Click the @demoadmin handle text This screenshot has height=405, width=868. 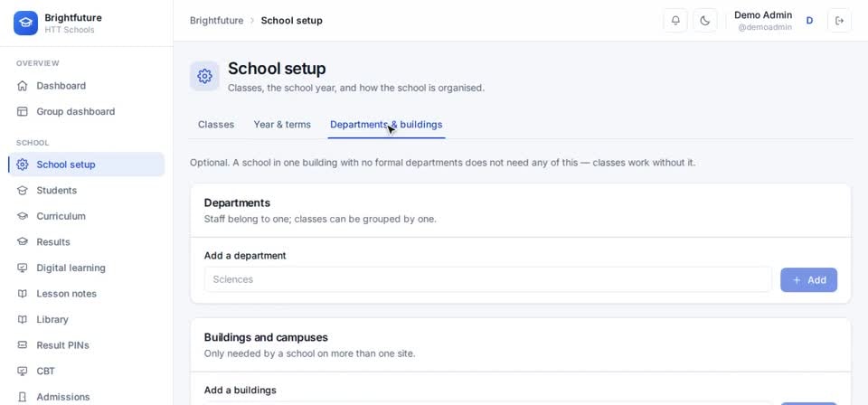click(x=765, y=27)
